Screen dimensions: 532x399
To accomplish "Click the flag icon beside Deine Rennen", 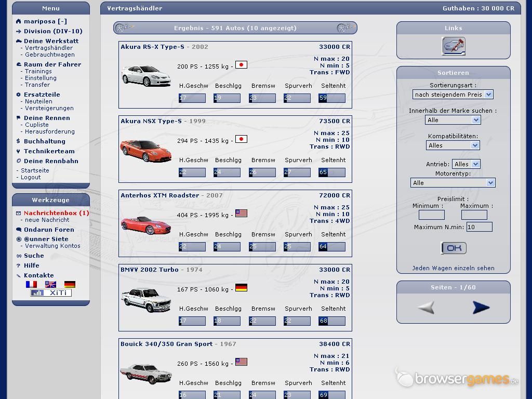I will click(x=19, y=118).
